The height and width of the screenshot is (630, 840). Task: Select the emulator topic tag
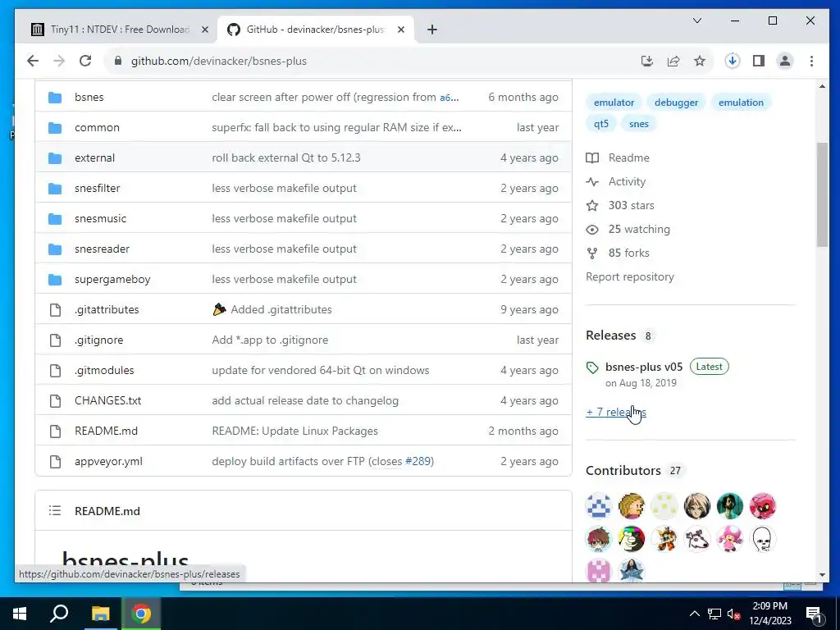[614, 103]
